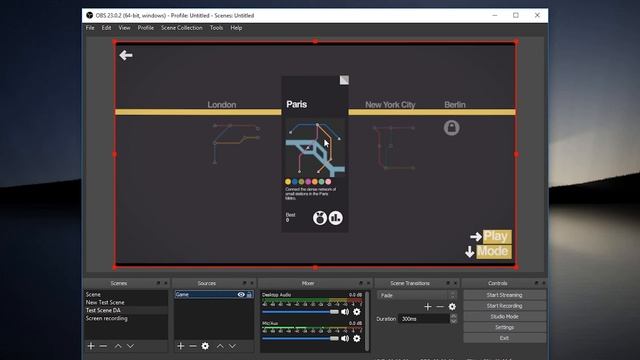Open Mic/Aux settings gear

click(357, 338)
